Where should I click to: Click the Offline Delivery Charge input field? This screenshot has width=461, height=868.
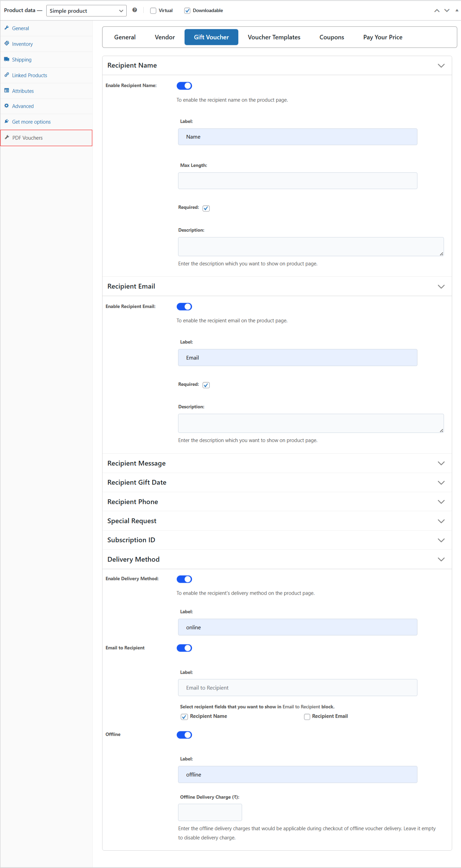pyautogui.click(x=210, y=812)
